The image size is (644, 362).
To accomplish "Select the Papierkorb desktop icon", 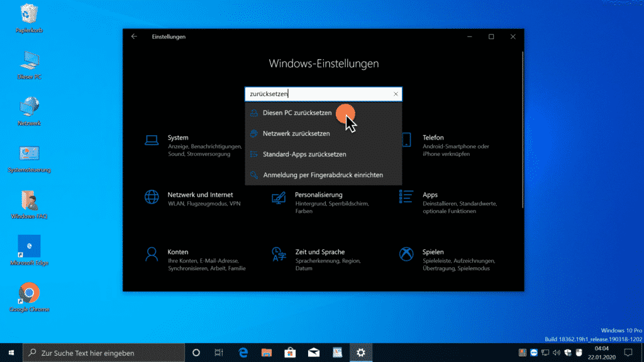I will (x=29, y=19).
